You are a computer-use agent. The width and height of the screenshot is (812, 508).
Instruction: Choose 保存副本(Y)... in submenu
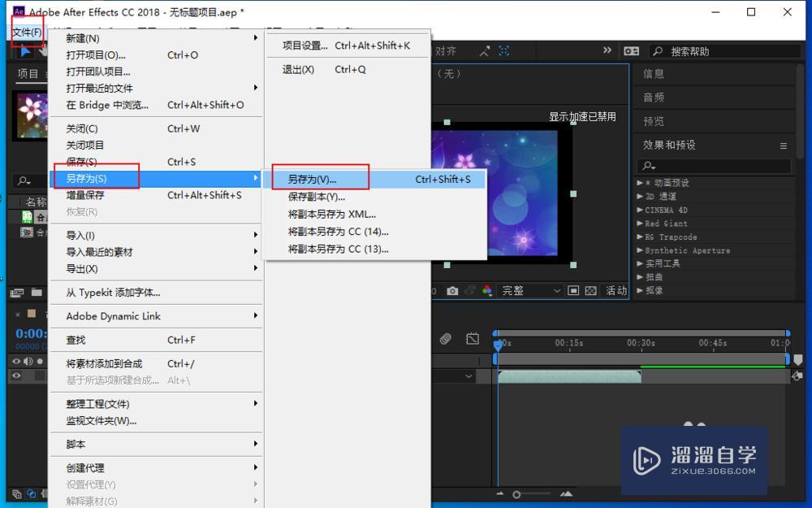pos(374,197)
